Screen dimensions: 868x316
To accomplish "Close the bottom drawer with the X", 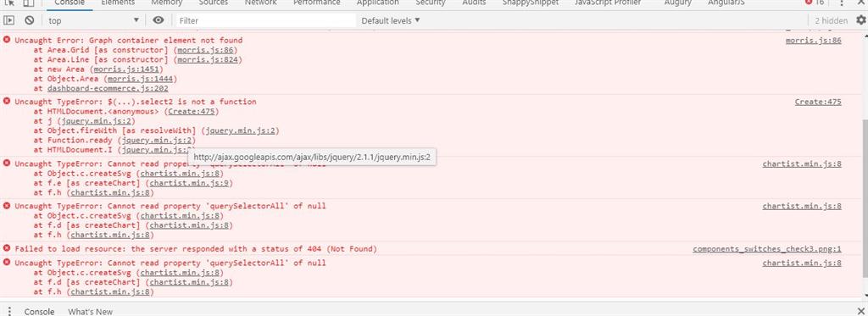I will click(x=860, y=311).
